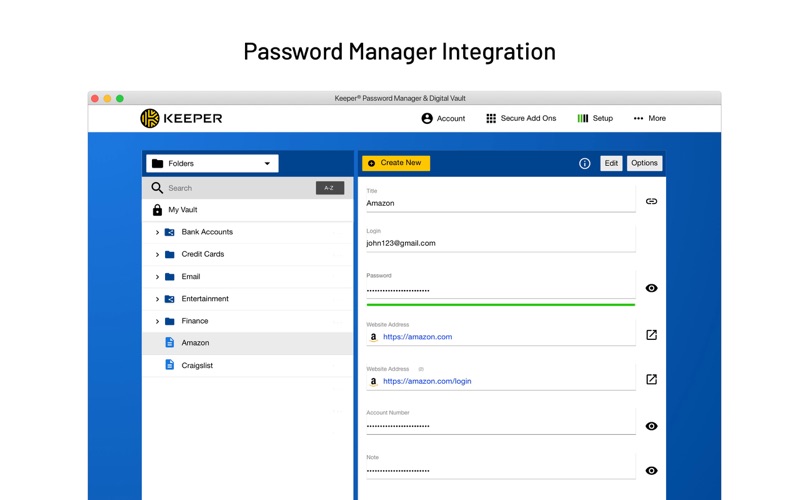Reveal the Password field value
This screenshot has height=500, width=800.
(651, 288)
